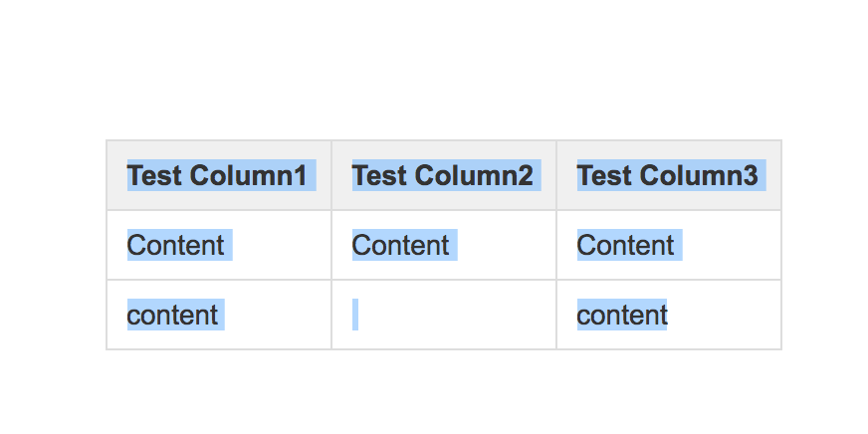The height and width of the screenshot is (434, 868).
Task: Click "Content" under Test Column2
Action: tap(400, 245)
